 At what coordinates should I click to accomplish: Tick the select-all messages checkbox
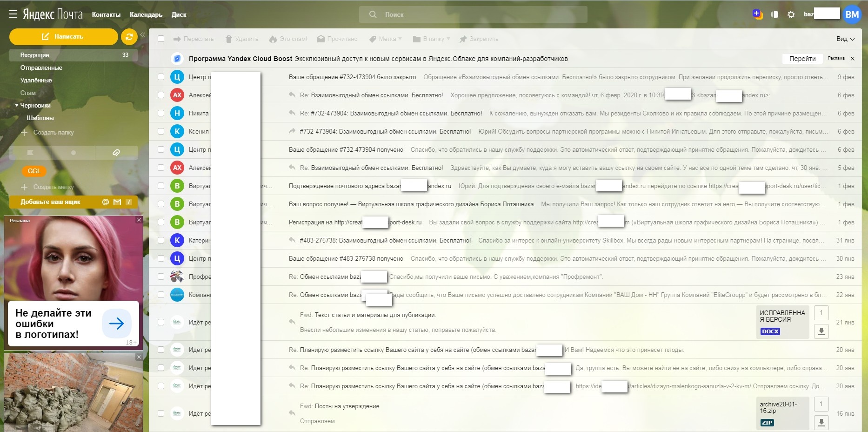tap(161, 39)
